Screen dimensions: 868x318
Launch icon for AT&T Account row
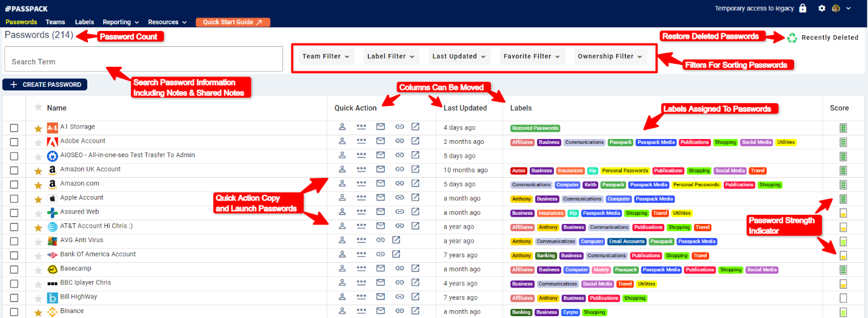[x=415, y=226]
